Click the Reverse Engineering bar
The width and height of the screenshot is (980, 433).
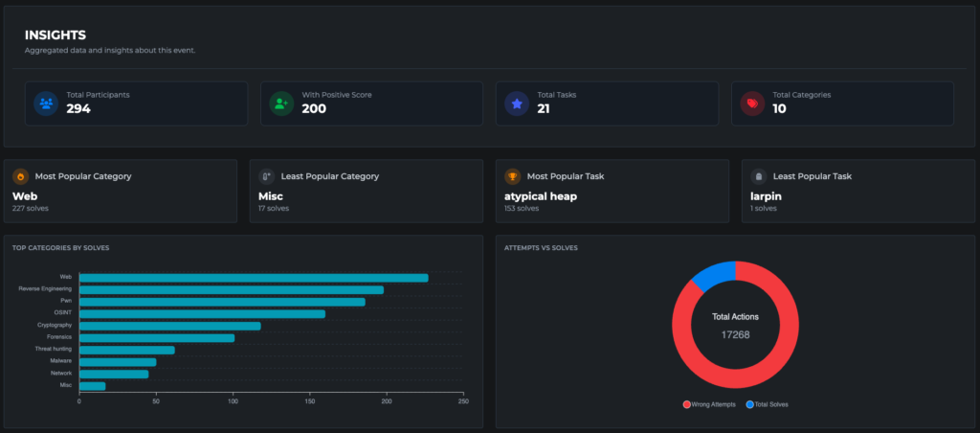[231, 290]
